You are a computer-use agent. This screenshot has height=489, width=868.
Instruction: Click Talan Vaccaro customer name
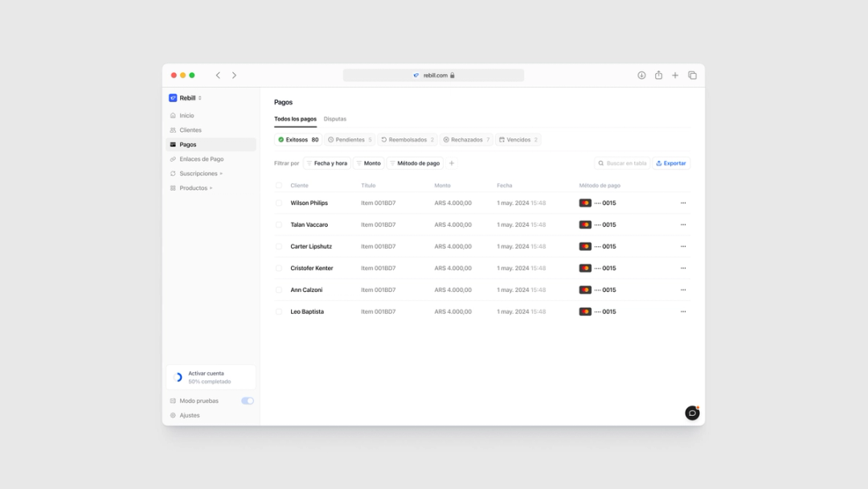309,225
